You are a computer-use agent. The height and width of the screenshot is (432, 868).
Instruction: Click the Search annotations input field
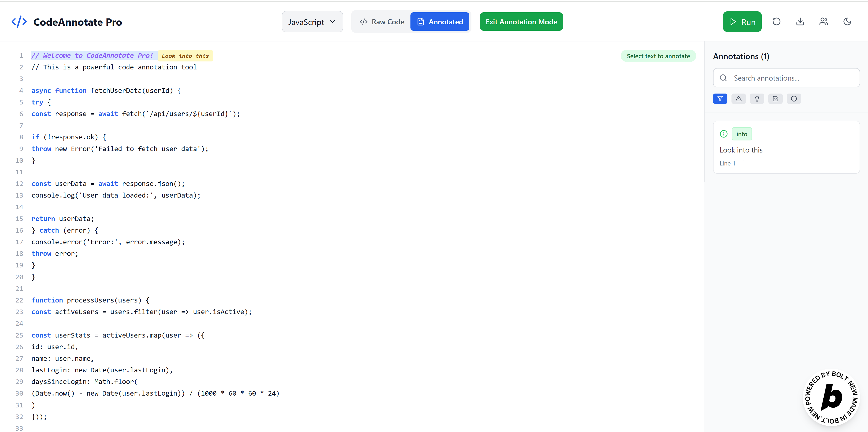[x=787, y=78]
